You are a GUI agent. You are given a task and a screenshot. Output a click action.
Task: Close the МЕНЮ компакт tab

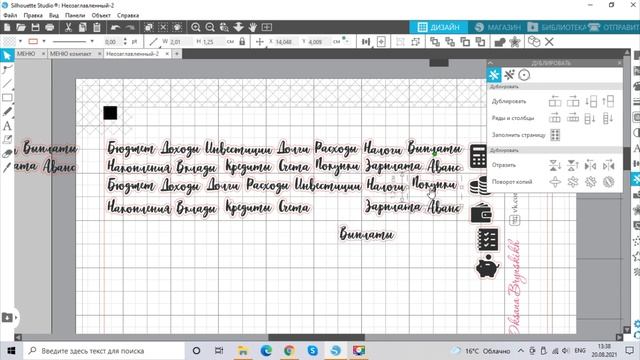(x=99, y=54)
